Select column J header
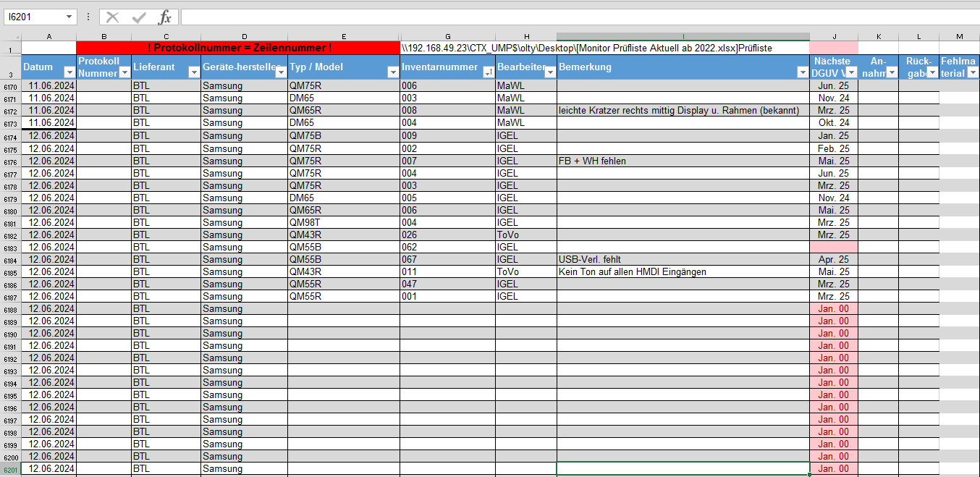The image size is (980, 477). 834,36
